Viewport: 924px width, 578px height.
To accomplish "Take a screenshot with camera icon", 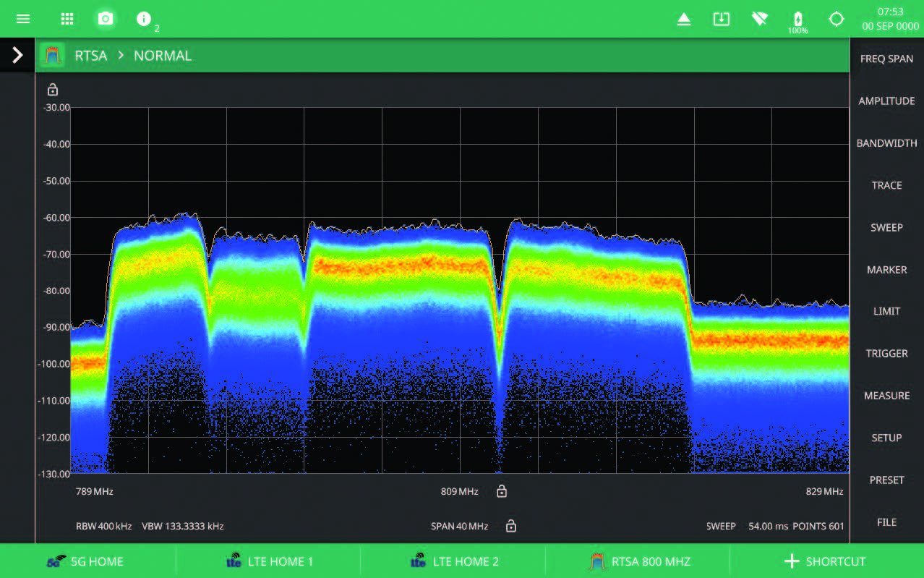I will 106,19.
